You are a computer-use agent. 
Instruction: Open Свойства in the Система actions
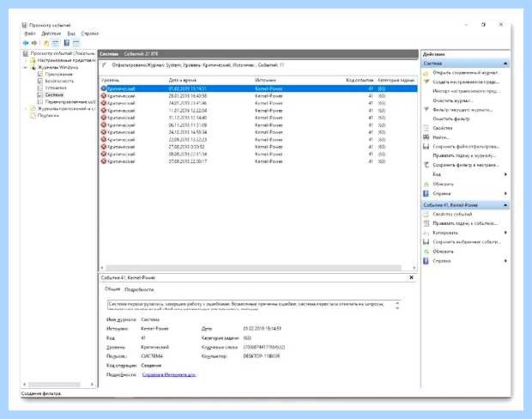(443, 128)
